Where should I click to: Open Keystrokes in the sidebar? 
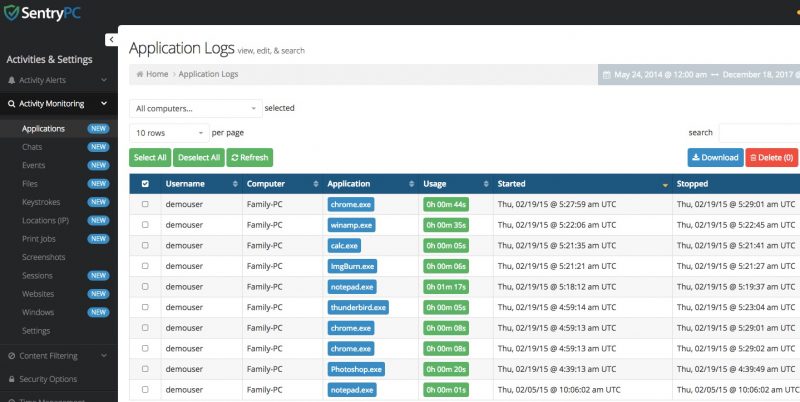[x=41, y=202]
